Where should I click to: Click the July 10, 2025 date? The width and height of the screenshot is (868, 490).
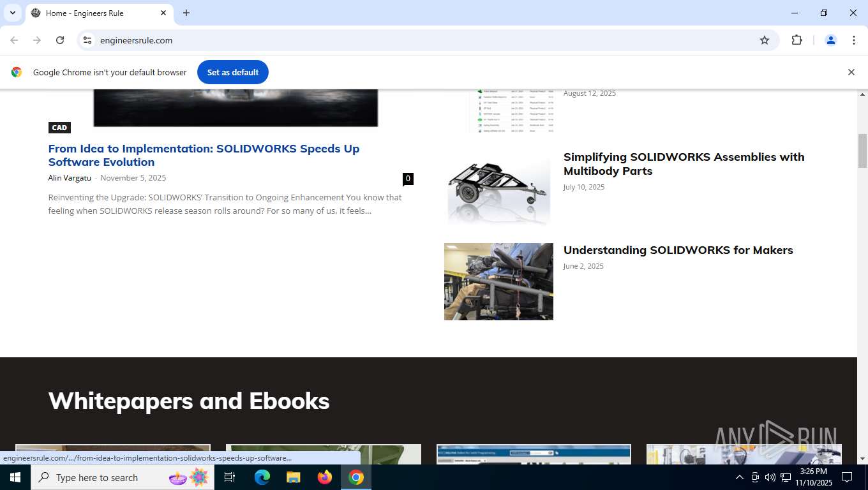click(584, 187)
